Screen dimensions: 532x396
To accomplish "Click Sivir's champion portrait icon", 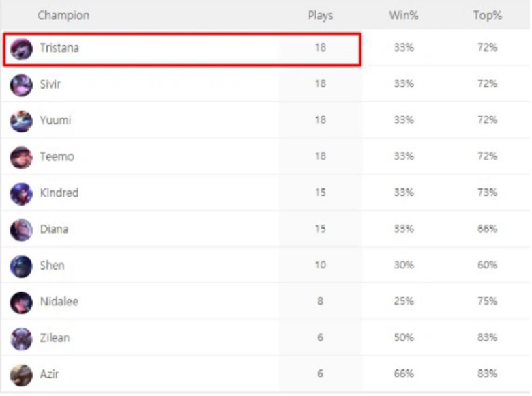I will pyautogui.click(x=21, y=85).
